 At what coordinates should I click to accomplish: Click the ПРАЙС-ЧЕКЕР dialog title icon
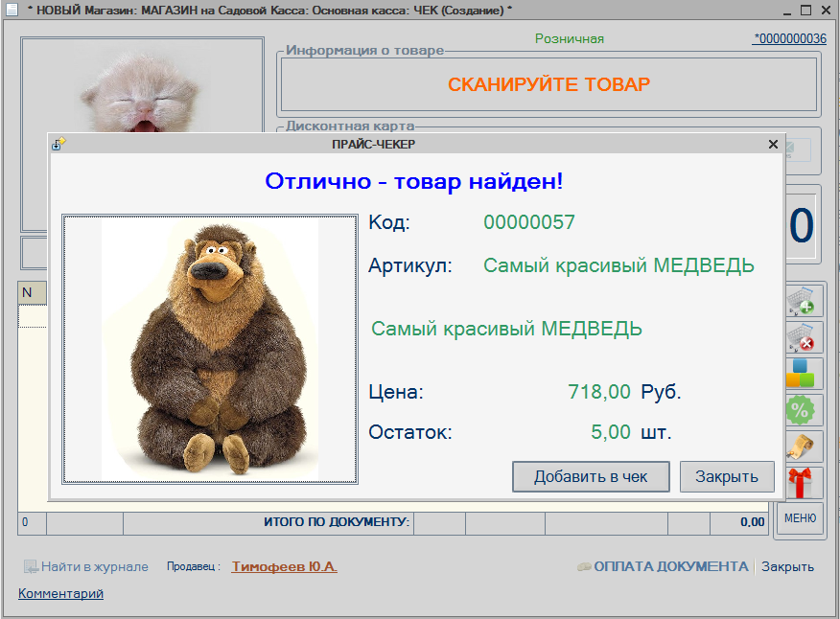pyautogui.click(x=58, y=144)
